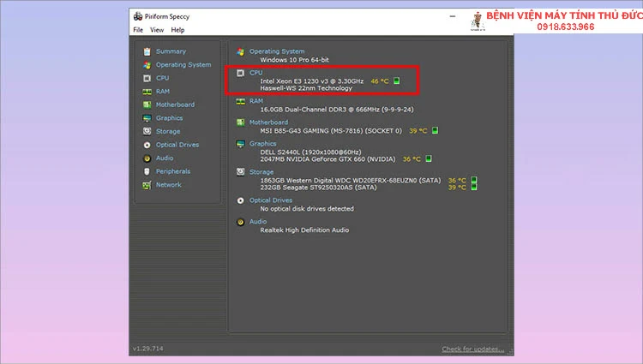The image size is (643, 364).
Task: Click the text Windows 10 Pro 64-bit
Action: pos(294,60)
